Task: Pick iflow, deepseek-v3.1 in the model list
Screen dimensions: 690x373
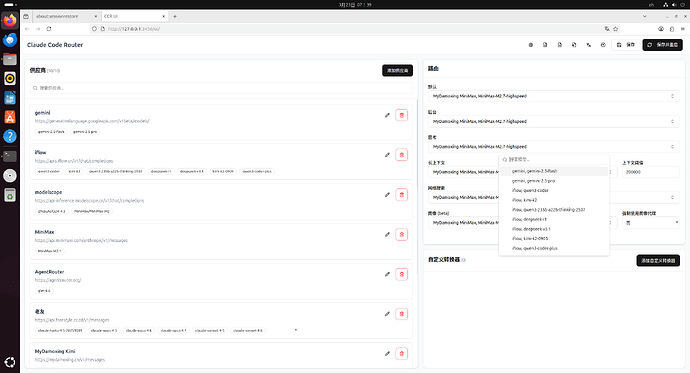Action: (554, 229)
